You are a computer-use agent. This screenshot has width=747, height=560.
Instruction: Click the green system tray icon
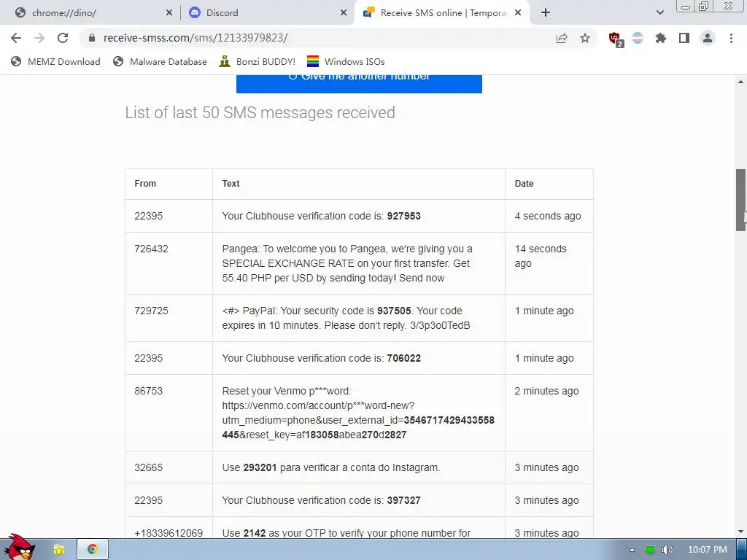(x=650, y=550)
